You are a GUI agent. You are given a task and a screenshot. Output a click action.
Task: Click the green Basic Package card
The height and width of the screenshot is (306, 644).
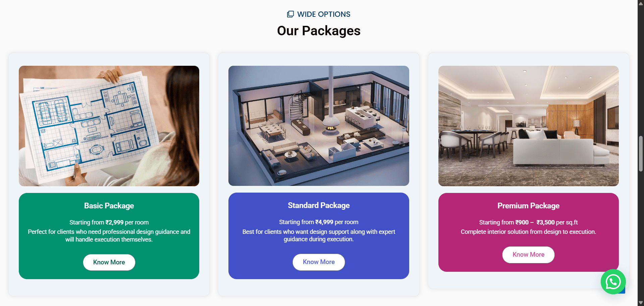pos(109,236)
